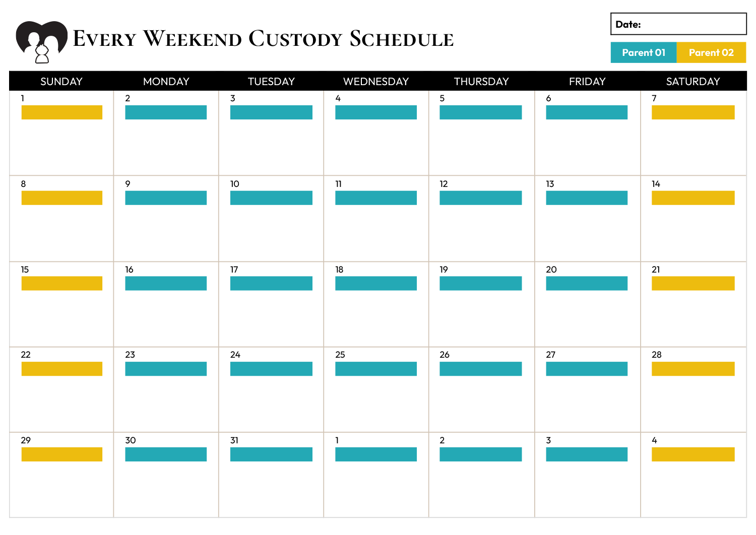The image size is (756, 535).
Task: Select the yellow bar on Sunday 22
Action: [62, 369]
